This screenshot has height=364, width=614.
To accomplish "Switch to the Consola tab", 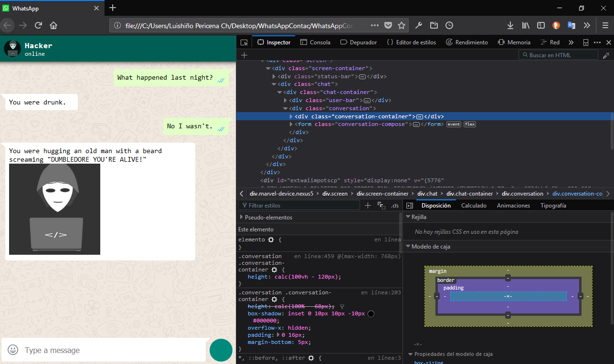I will (x=315, y=42).
